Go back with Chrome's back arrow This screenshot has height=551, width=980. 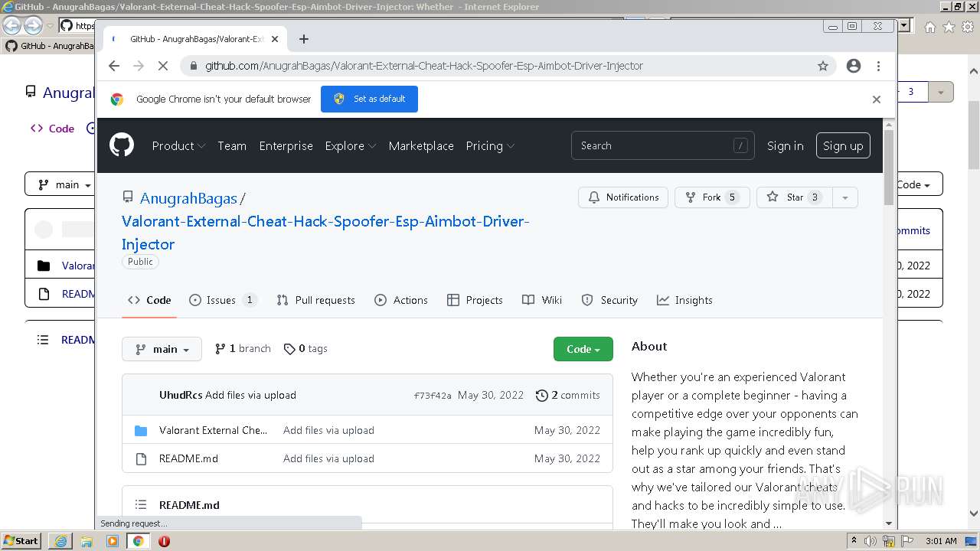tap(114, 66)
